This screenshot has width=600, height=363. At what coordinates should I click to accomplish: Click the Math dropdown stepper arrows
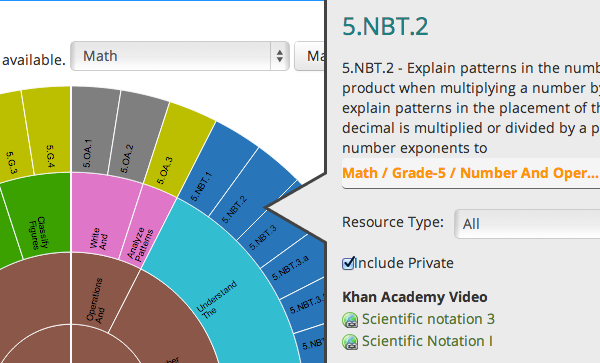(x=280, y=56)
